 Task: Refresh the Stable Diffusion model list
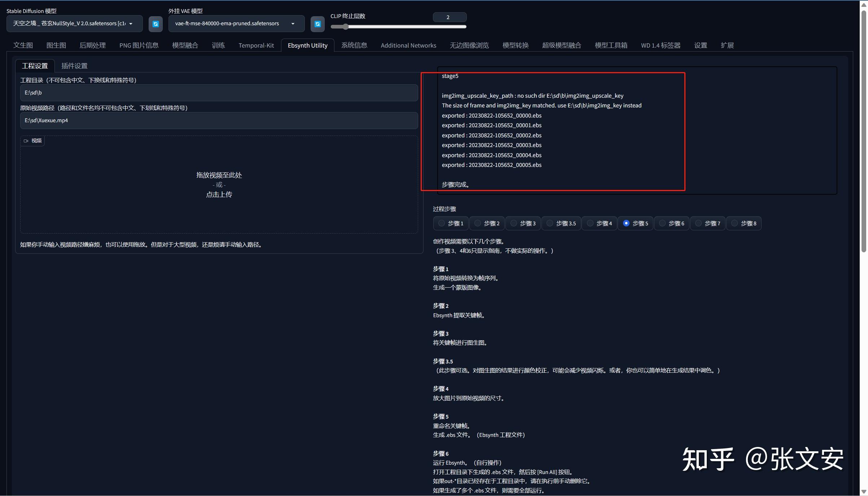(x=155, y=24)
